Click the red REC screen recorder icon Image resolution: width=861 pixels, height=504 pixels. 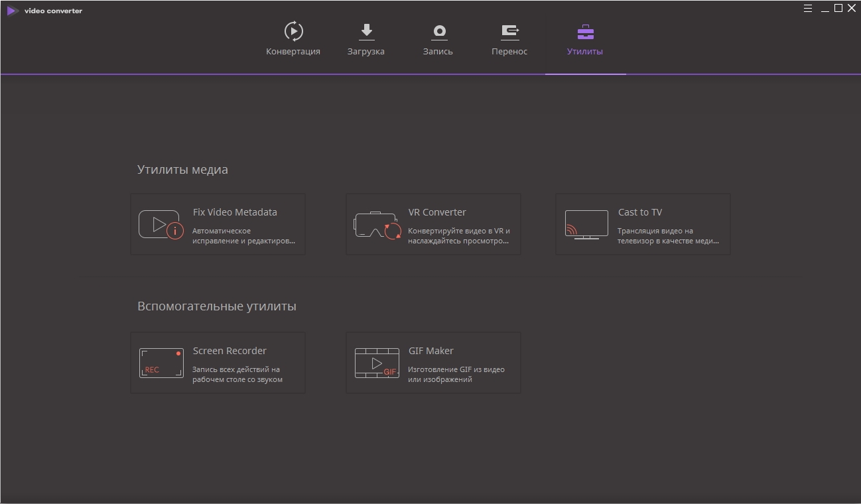pyautogui.click(x=161, y=363)
